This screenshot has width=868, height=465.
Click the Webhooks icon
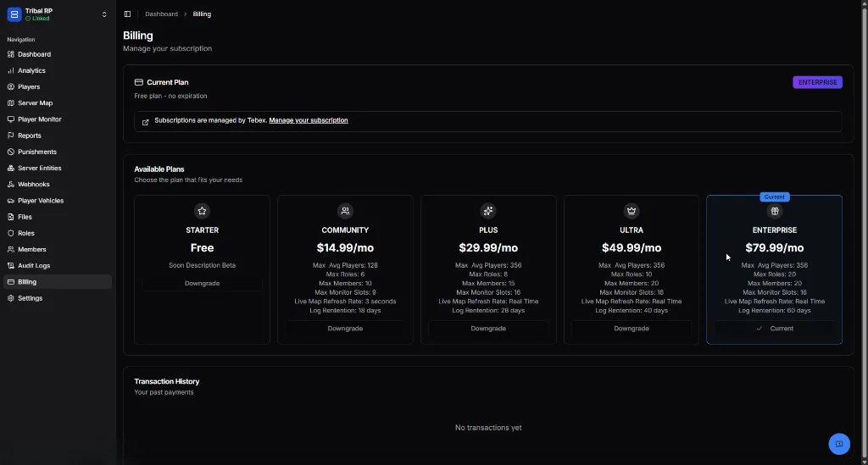click(10, 184)
